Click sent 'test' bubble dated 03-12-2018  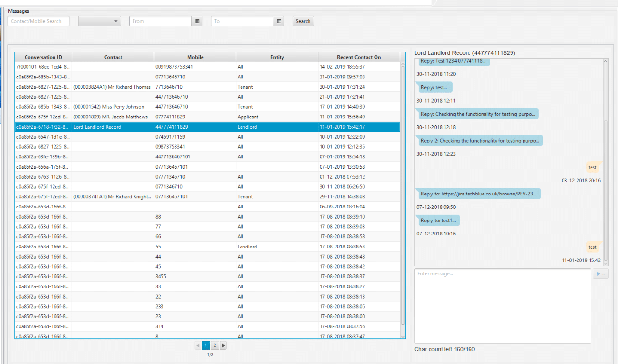592,168
